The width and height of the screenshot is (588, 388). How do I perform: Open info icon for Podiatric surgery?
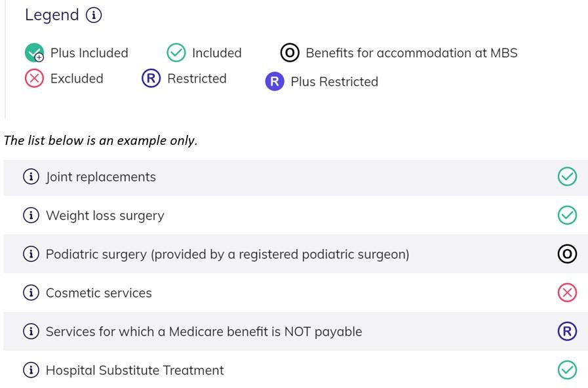[31, 254]
